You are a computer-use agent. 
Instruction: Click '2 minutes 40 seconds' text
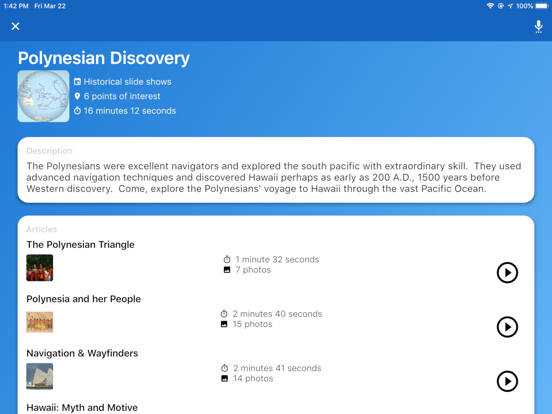277,314
